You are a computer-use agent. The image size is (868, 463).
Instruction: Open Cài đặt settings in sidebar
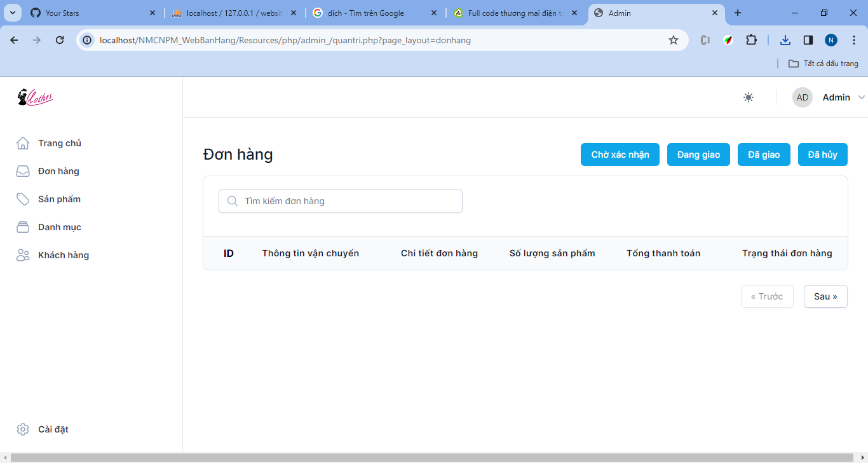[x=53, y=429]
